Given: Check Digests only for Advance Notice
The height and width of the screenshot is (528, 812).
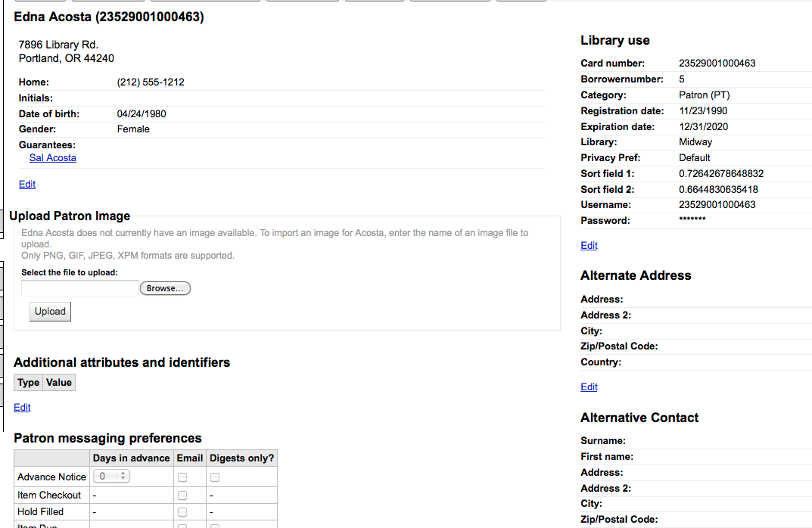Looking at the screenshot, I should coord(215,477).
